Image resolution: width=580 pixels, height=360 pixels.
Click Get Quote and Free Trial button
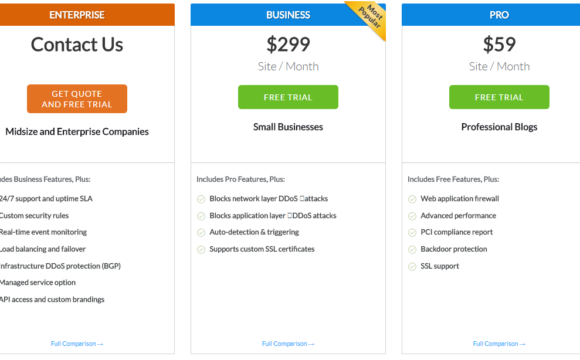[77, 99]
